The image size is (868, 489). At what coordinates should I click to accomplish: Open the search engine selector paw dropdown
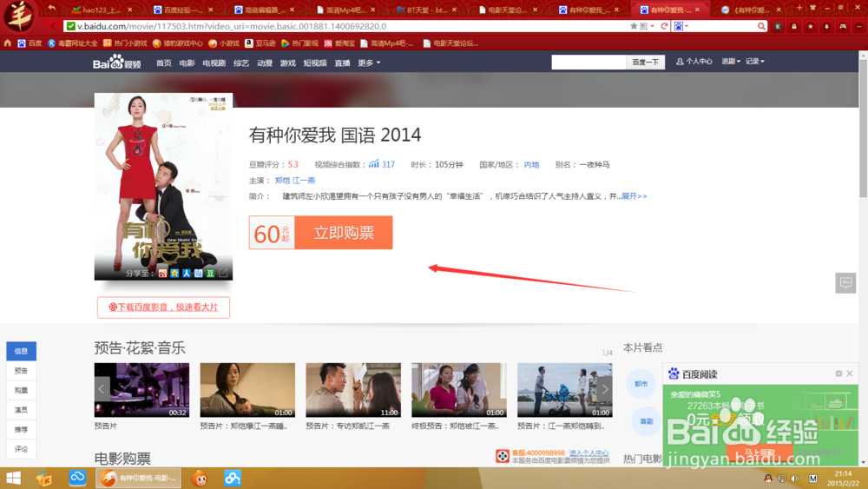tap(681, 26)
